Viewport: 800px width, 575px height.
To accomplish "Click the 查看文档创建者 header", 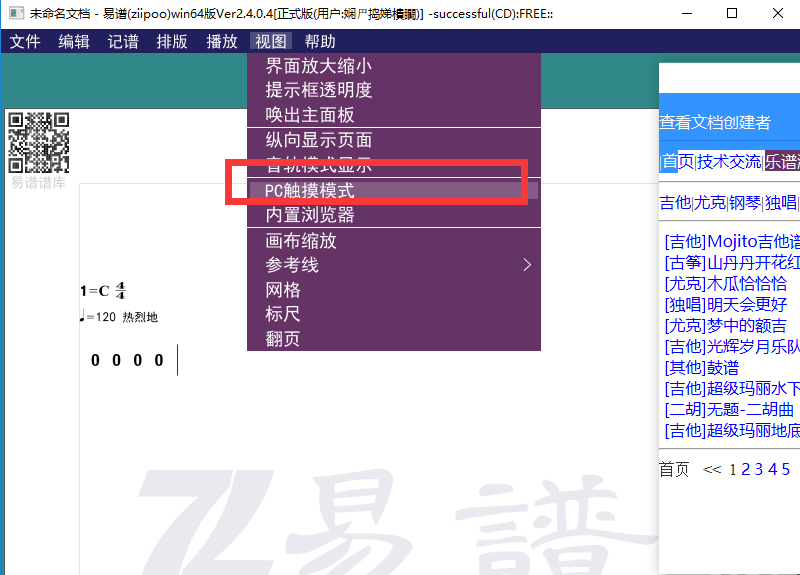I will [715, 122].
